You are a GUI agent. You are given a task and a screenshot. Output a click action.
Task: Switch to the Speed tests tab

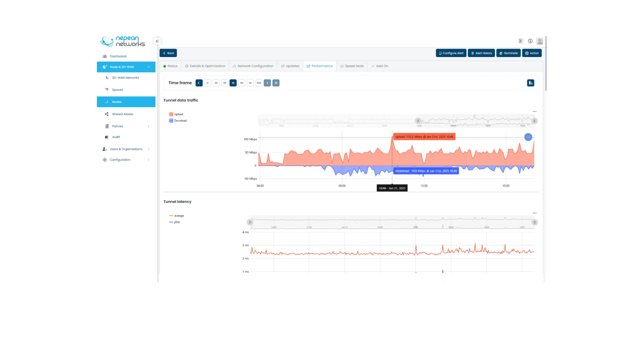coord(352,66)
